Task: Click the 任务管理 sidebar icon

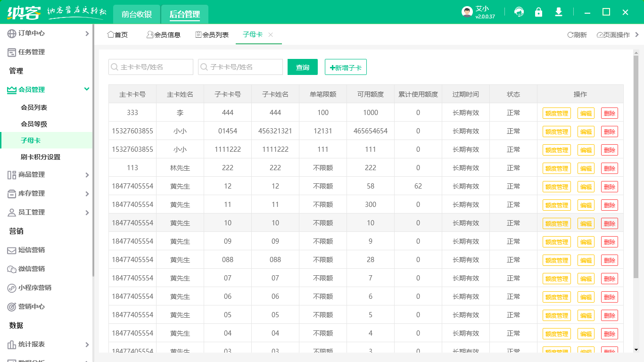Action: click(12, 52)
